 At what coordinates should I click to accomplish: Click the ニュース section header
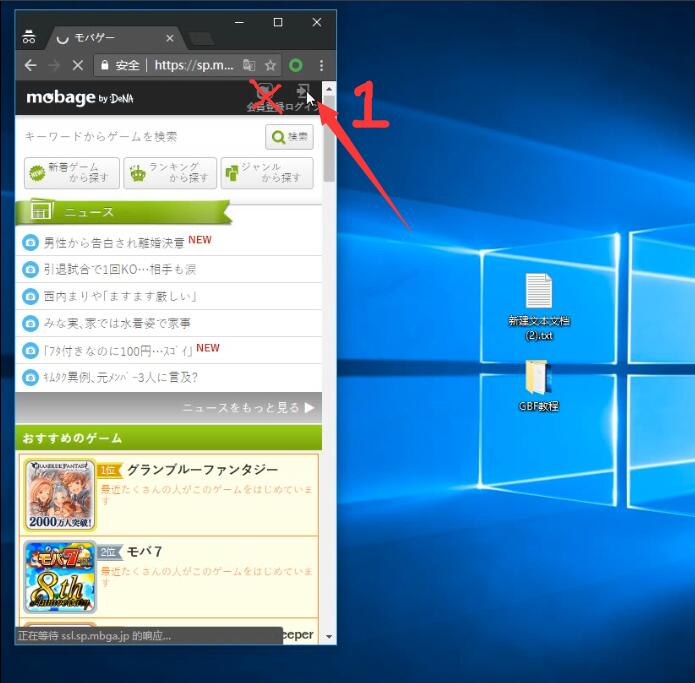(x=123, y=212)
